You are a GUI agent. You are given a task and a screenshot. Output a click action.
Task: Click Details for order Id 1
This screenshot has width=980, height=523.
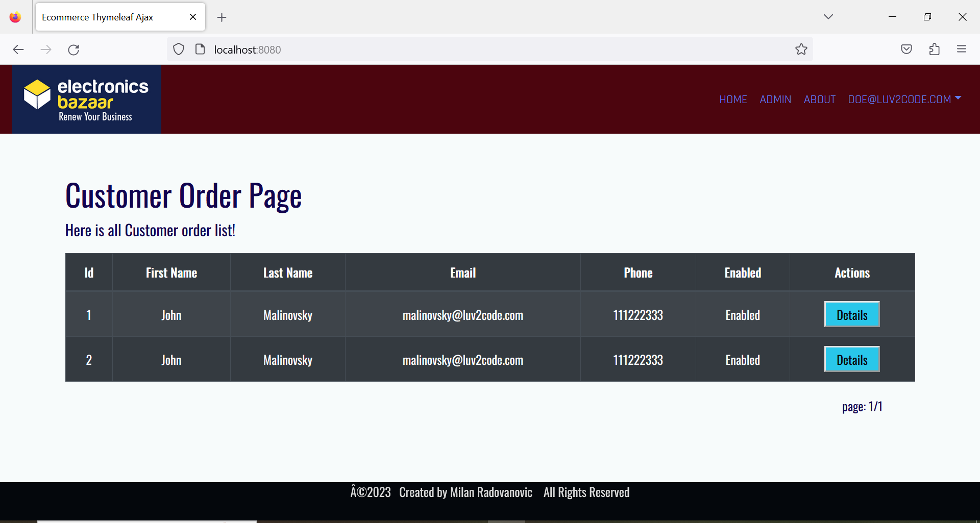pos(851,314)
